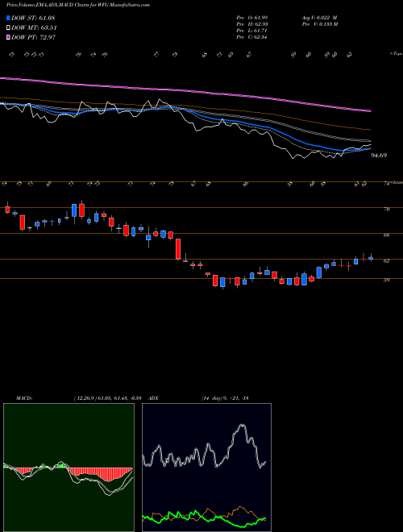The image size is (403, 532).
Task: Click the 'DOW PT: 72.97' legend label
Action: pyautogui.click(x=33, y=37)
